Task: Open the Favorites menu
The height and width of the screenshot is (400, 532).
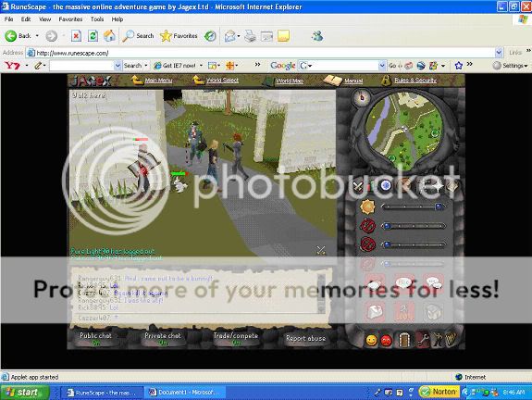Action: coord(70,19)
